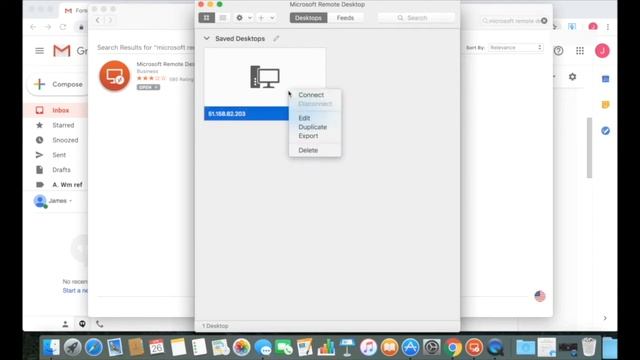The image size is (640, 360).
Task: Switch Remote Desktop to grid view
Action: pos(207,18)
